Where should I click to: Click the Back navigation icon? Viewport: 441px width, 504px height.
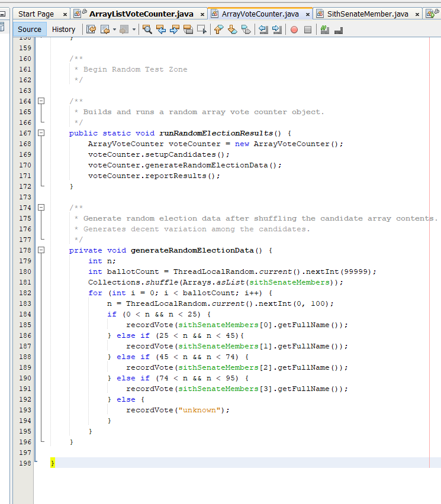pos(105,30)
